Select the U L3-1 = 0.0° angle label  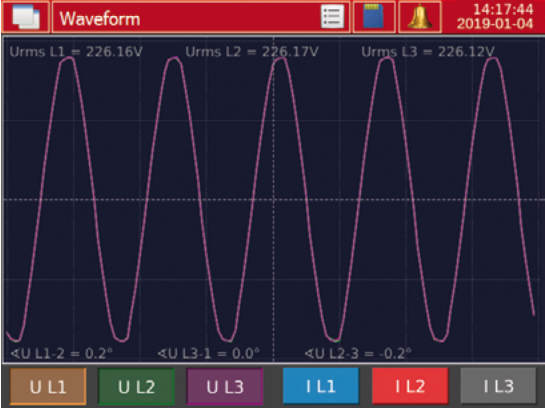[209, 353]
